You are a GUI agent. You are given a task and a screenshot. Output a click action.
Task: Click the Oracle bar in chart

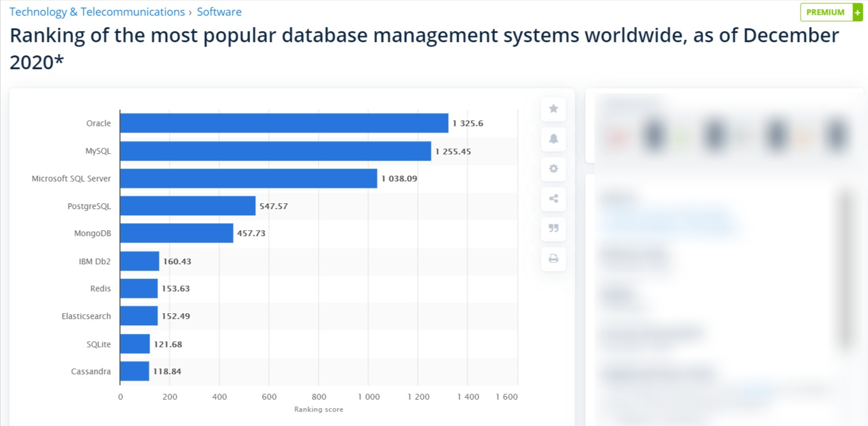click(x=284, y=123)
